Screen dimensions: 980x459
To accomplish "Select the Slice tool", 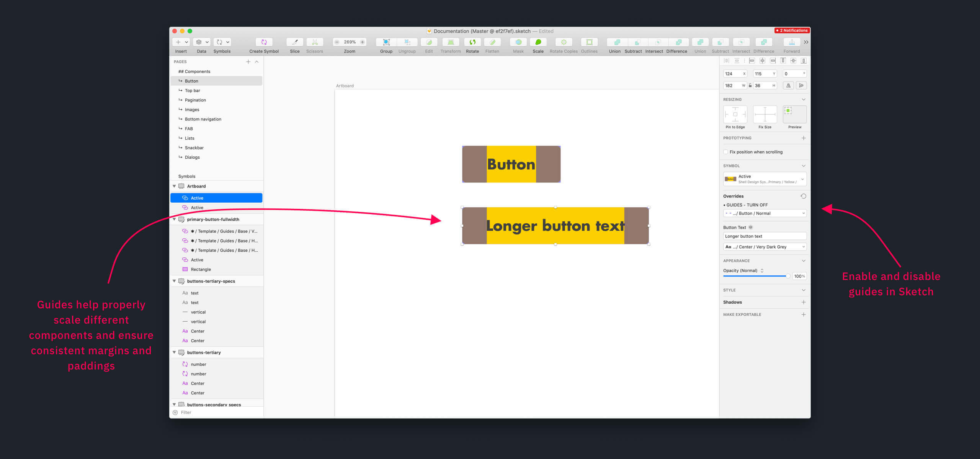I will [x=294, y=42].
